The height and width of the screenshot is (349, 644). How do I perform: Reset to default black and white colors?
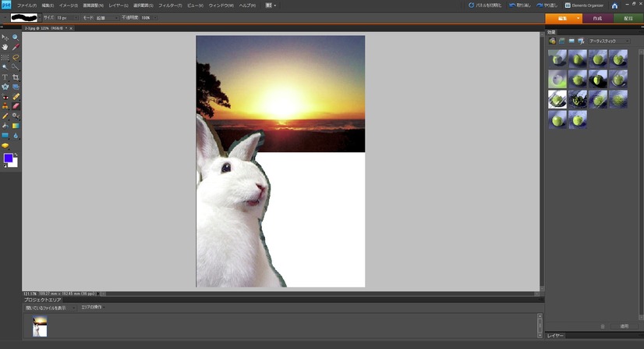coord(5,166)
